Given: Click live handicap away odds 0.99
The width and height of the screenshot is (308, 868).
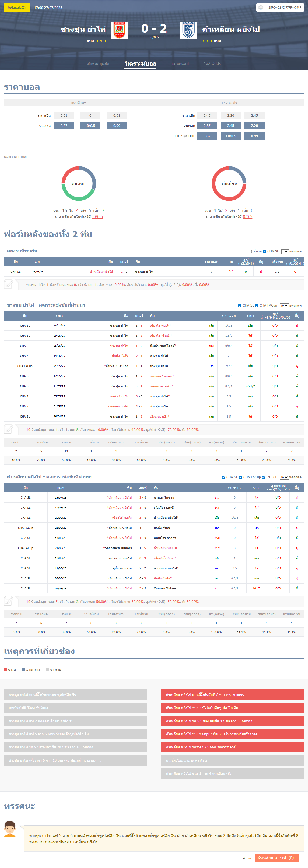Looking at the screenshot, I should pyautogui.click(x=117, y=126).
